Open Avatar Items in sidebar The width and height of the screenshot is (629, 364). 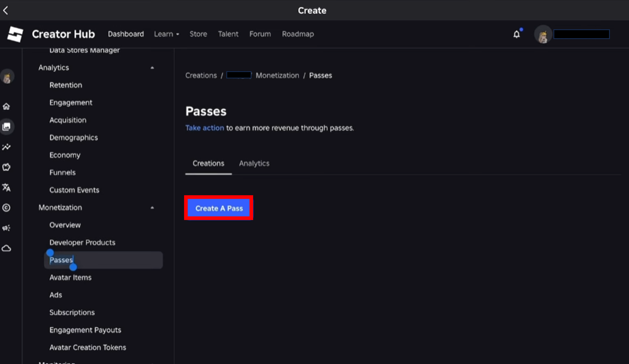[71, 278]
